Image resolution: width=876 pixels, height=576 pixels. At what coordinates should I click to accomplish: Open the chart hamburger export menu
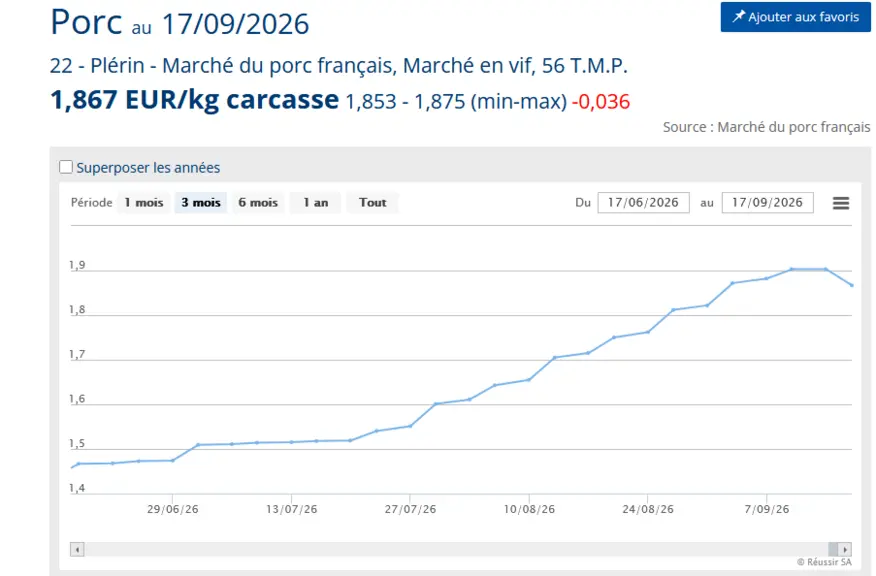tap(841, 203)
